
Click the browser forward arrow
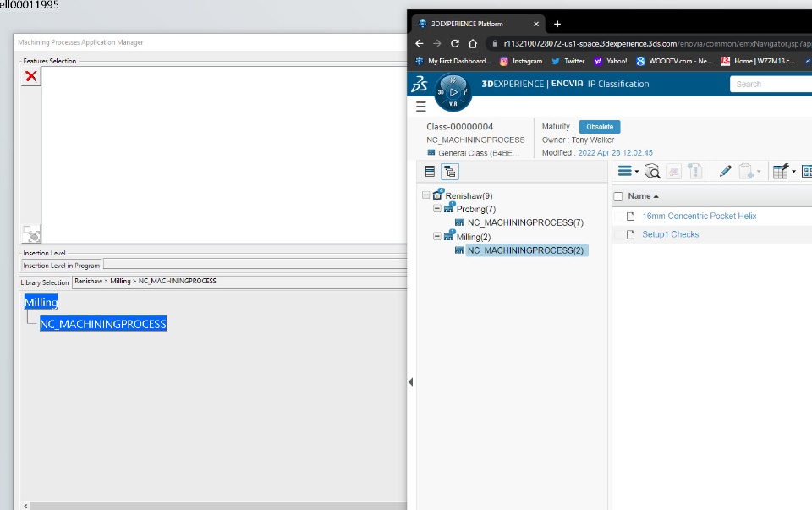(x=437, y=43)
